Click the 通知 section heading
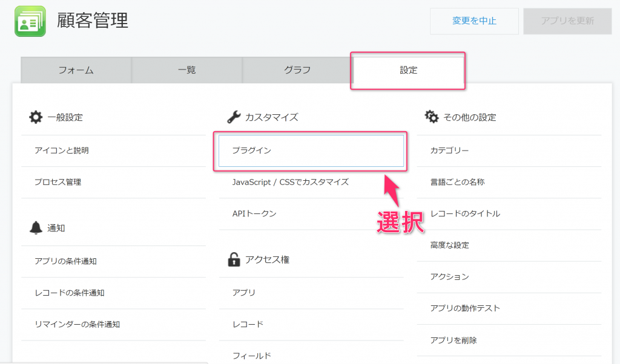The width and height of the screenshot is (620, 364). 56,228
